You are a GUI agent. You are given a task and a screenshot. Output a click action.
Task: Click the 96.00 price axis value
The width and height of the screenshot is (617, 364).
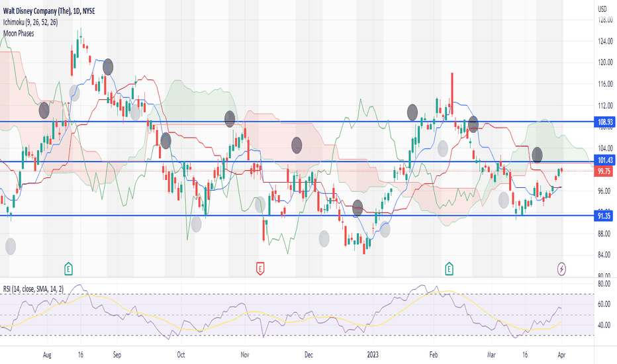click(x=604, y=191)
